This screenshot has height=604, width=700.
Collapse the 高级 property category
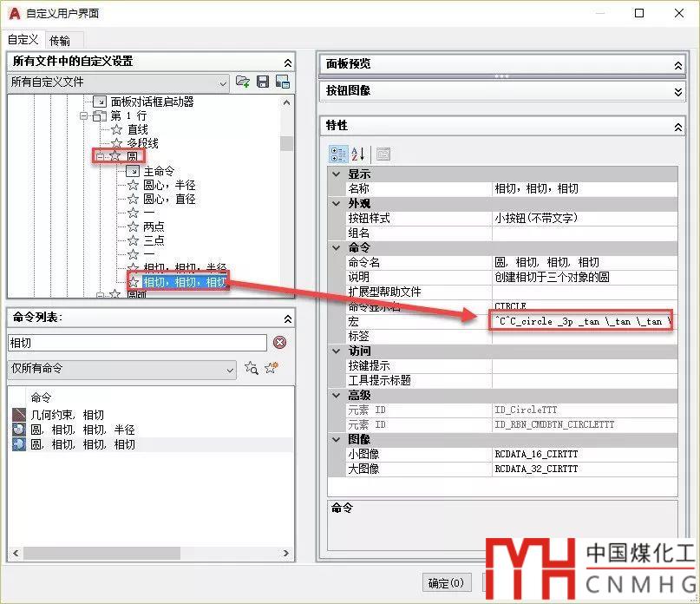click(x=337, y=396)
